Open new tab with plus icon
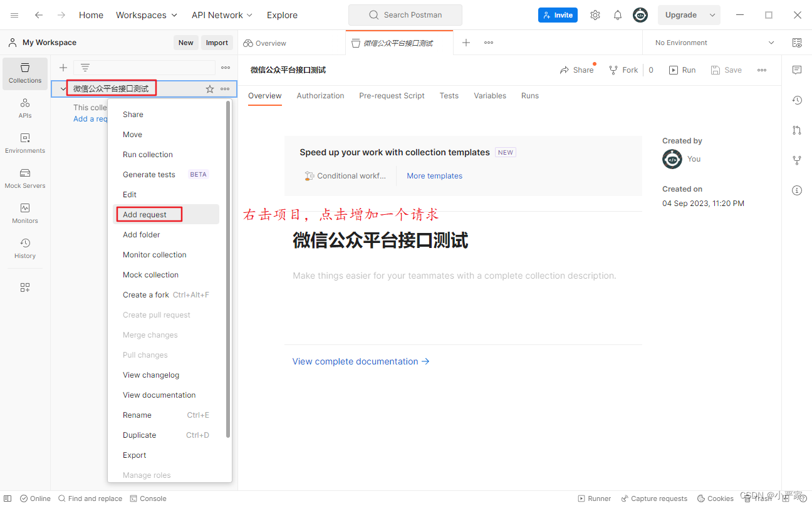The height and width of the screenshot is (506, 812). [466, 43]
